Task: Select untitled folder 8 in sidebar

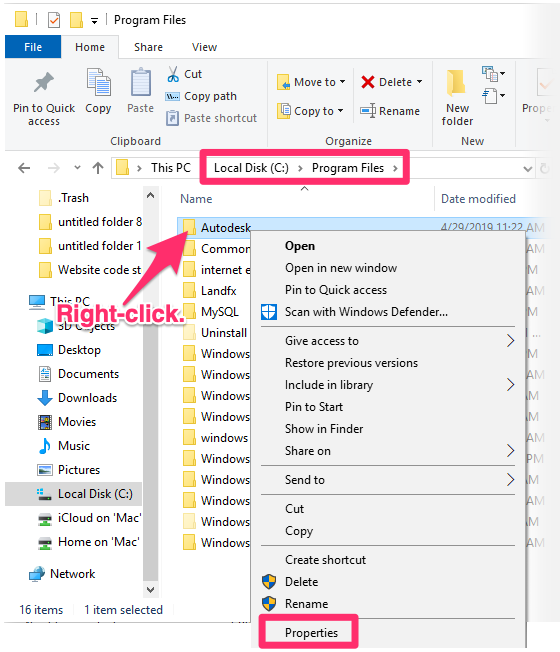Action: point(90,222)
